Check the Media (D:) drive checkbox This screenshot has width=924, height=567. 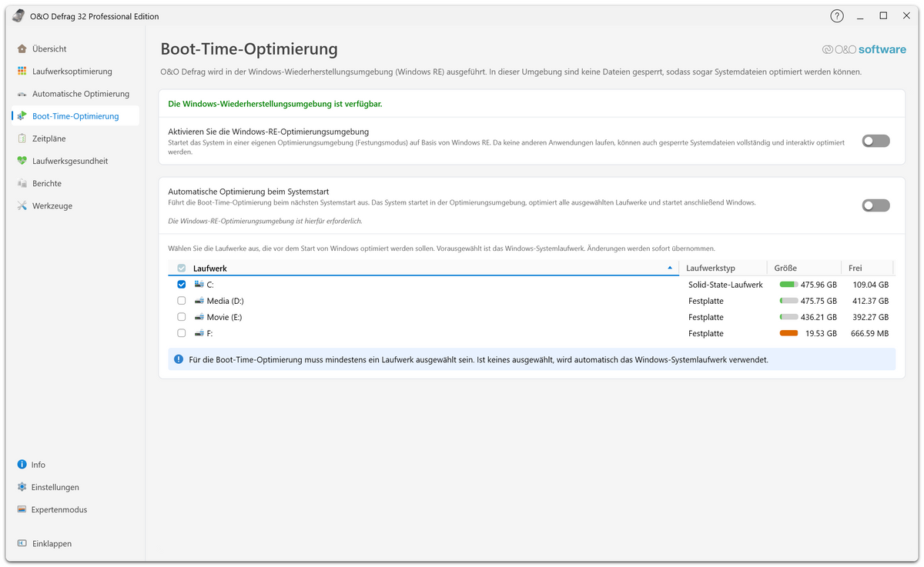click(x=182, y=301)
